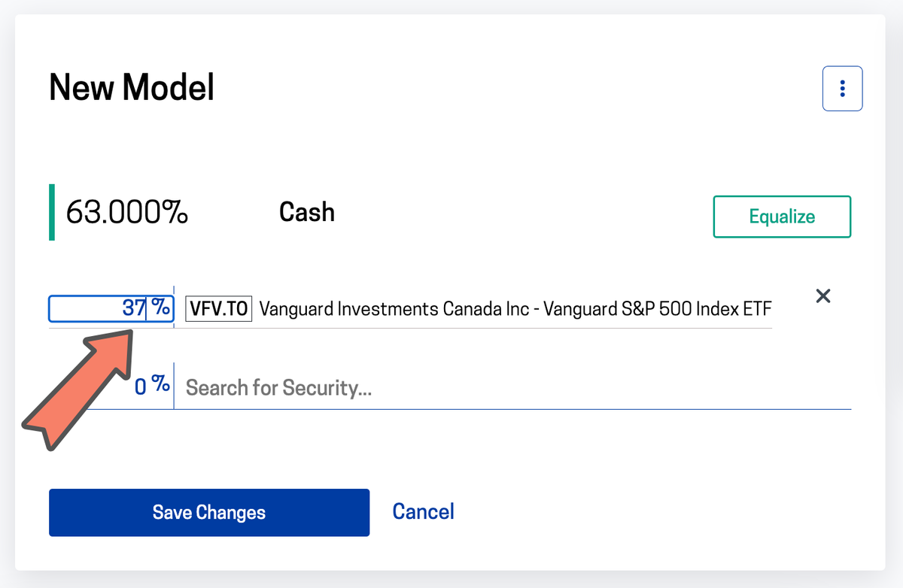Click the digit 0 in the empty row
This screenshot has height=588, width=903.
(x=141, y=386)
